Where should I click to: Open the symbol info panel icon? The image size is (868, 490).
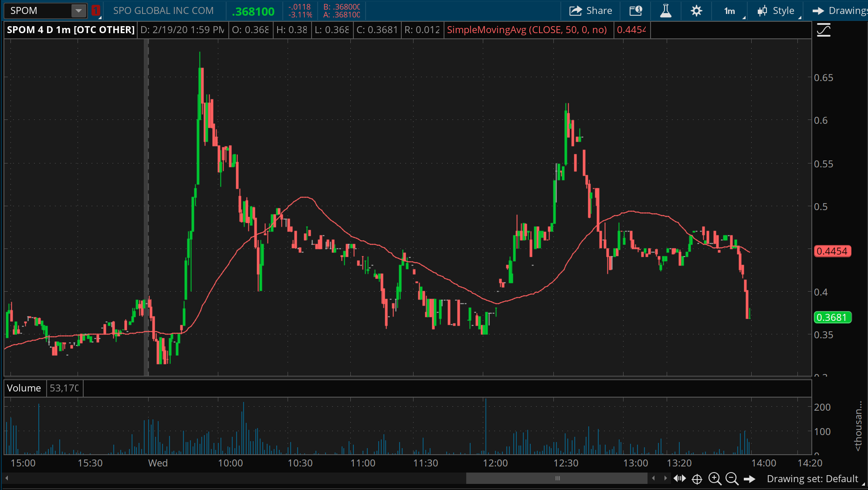(636, 11)
